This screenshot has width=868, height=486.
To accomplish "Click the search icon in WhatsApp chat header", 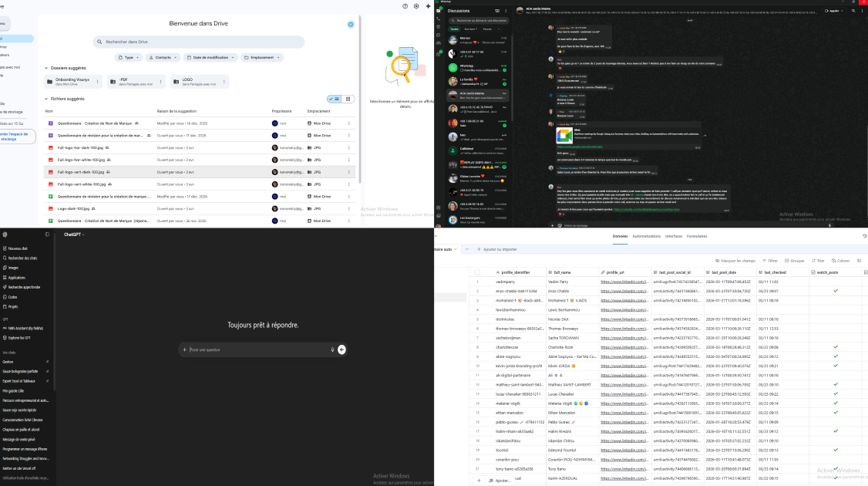I will [852, 11].
